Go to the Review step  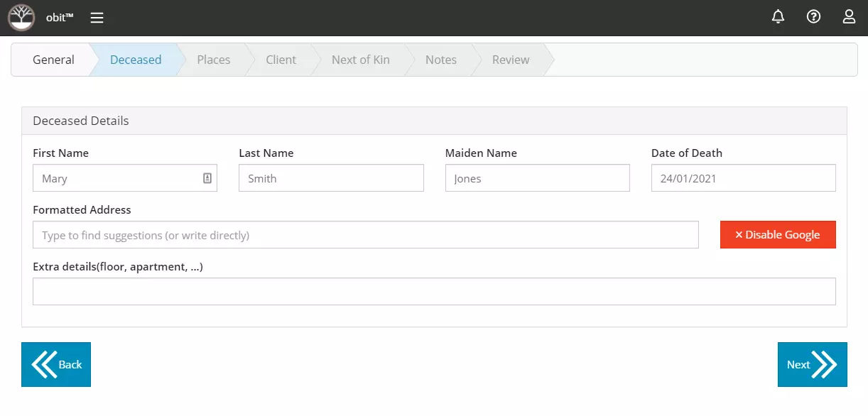[511, 60]
